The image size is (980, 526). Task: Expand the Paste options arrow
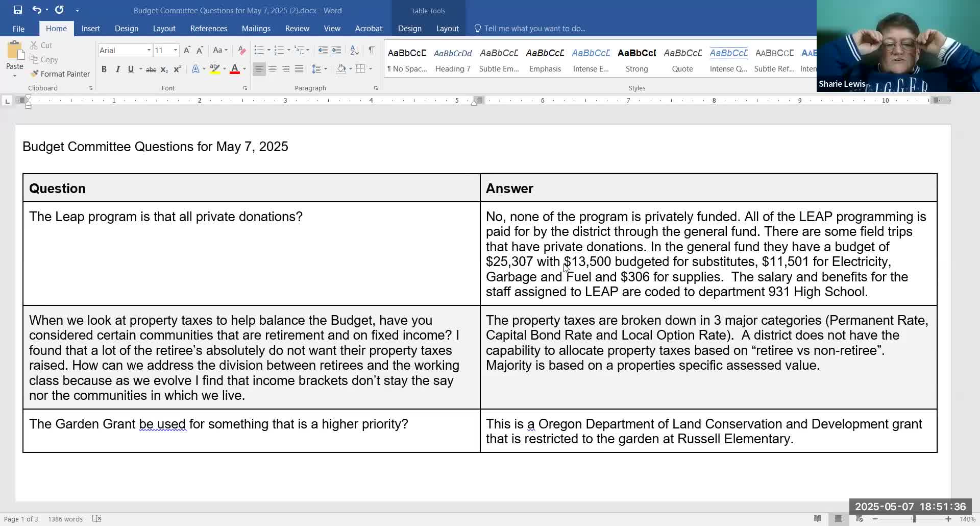pos(15,76)
